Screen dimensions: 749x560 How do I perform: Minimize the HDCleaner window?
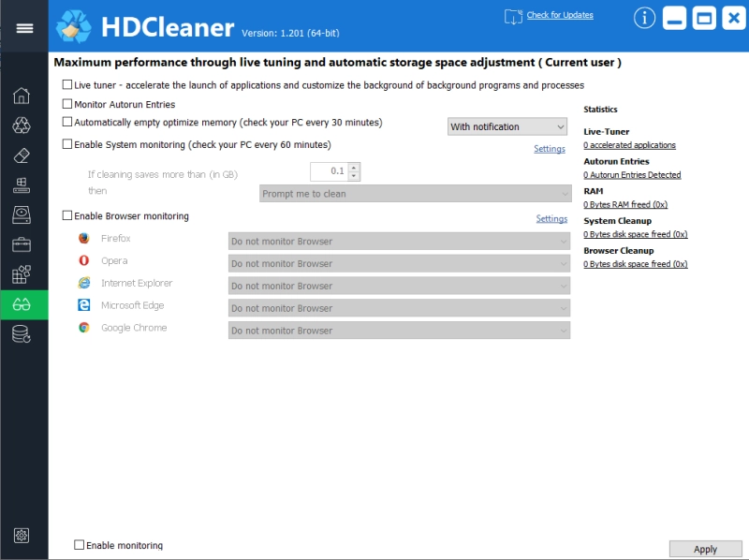(x=674, y=19)
